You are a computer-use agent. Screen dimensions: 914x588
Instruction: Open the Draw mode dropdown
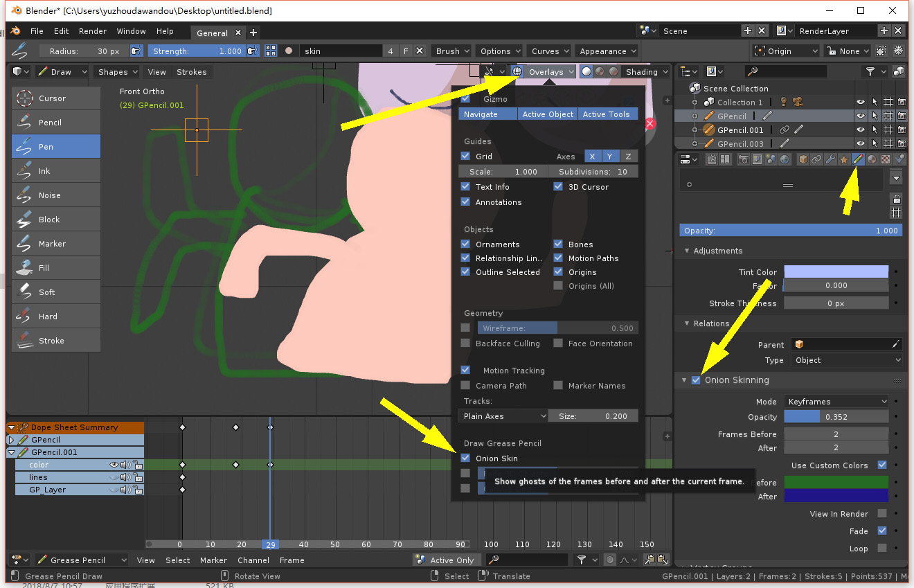62,72
